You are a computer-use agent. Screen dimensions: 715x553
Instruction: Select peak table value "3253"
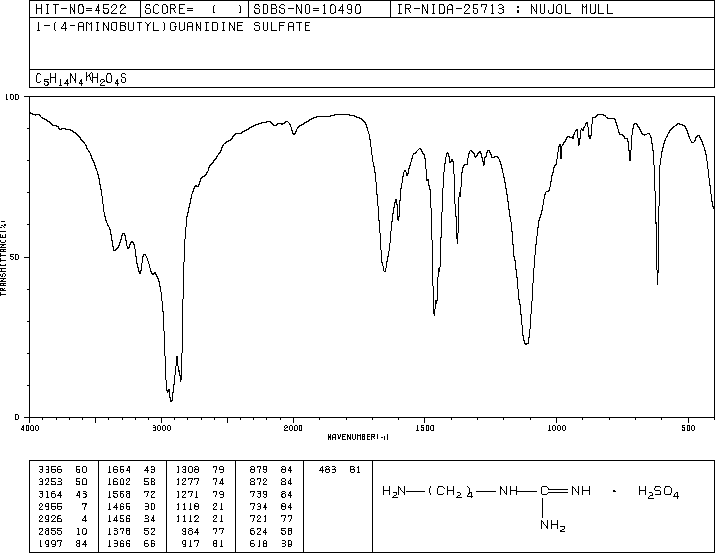(51, 482)
